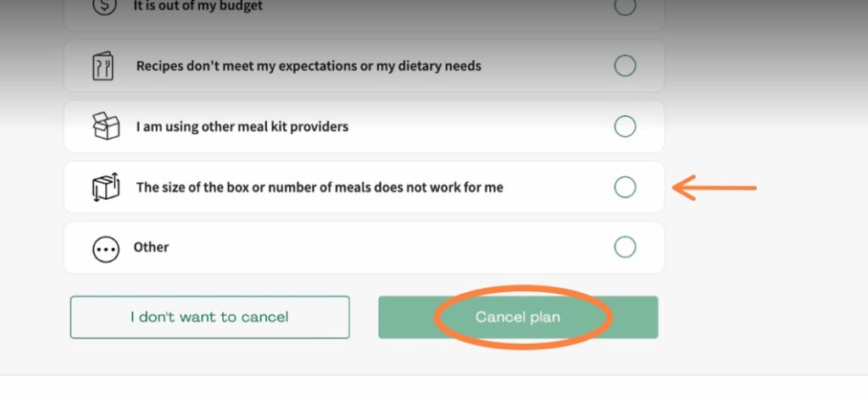Click the box size dimensions icon
This screenshot has width=868, height=404.
(x=105, y=187)
